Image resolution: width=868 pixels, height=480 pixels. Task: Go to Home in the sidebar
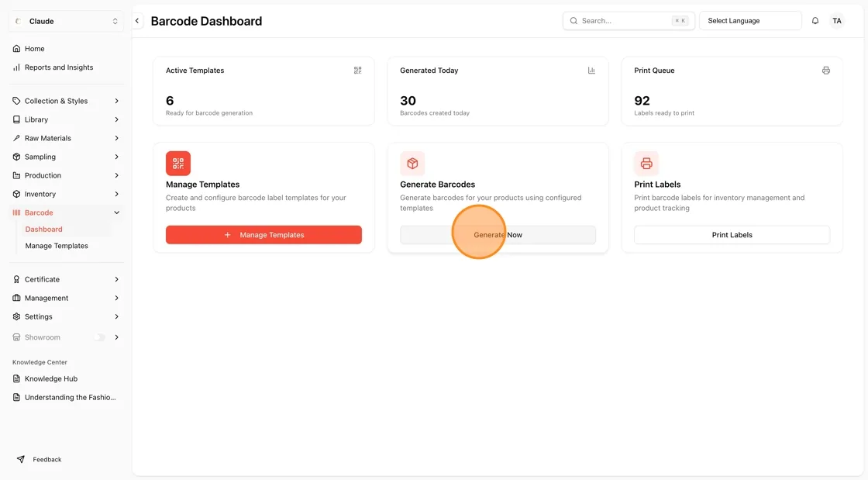(34, 49)
